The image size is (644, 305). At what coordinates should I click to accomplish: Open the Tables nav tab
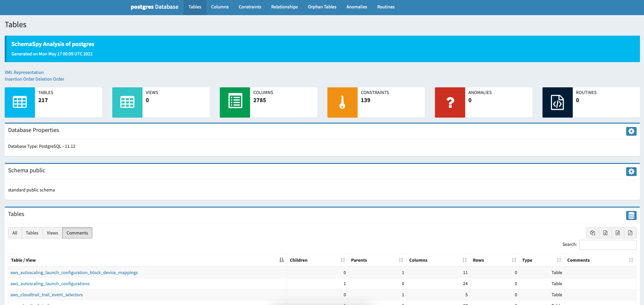(x=195, y=7)
